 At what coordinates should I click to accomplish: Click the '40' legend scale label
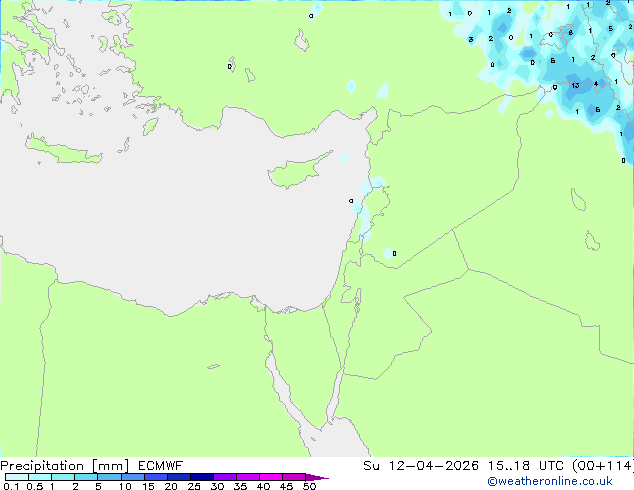tap(263, 486)
